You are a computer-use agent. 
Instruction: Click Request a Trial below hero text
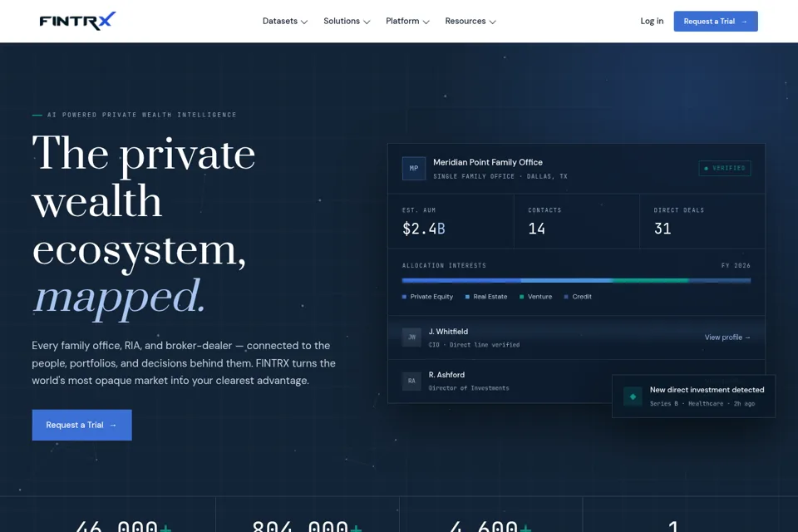tap(82, 425)
